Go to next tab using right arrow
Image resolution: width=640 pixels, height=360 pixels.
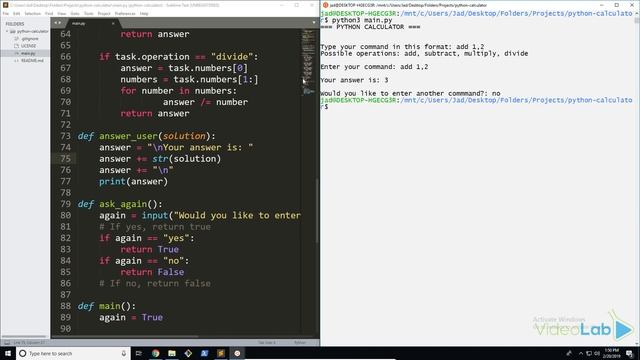(x=60, y=23)
